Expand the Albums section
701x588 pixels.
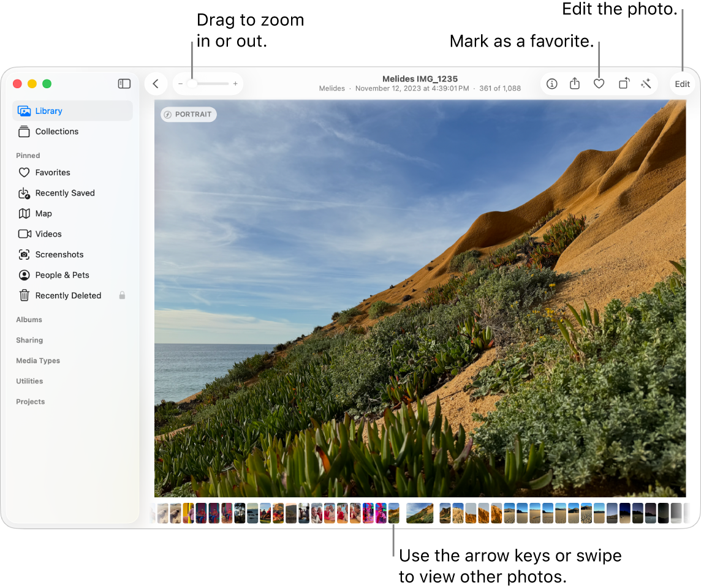click(x=29, y=319)
